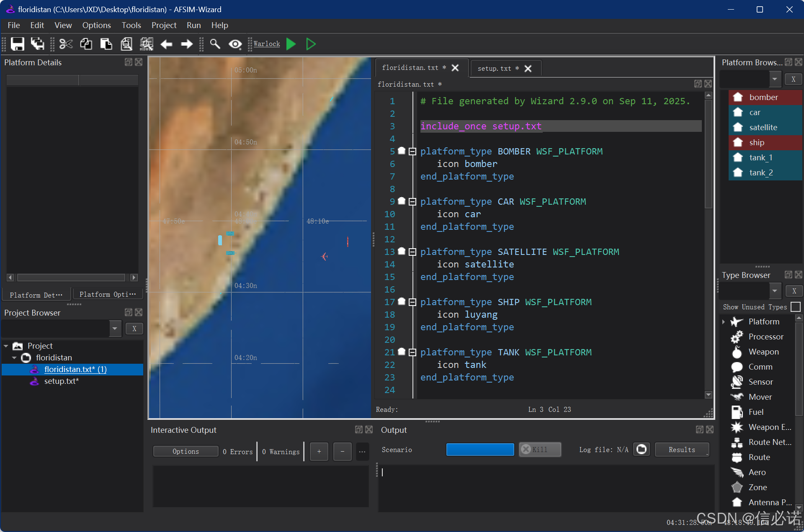Click the Copy toolbar icon
804x532 pixels.
(86, 44)
